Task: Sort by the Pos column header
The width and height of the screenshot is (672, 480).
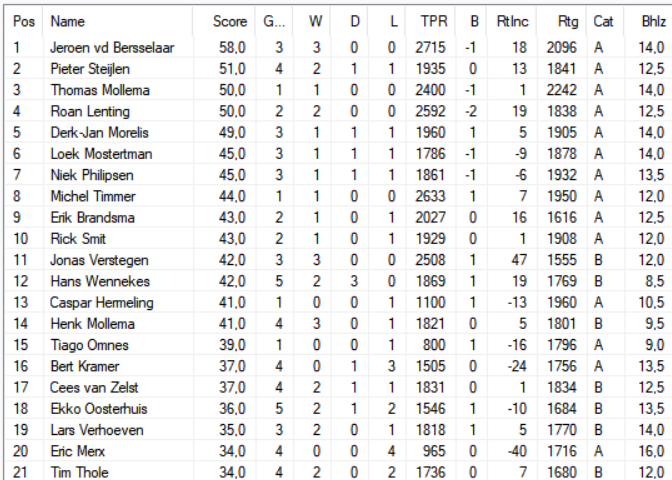Action: 24,21
